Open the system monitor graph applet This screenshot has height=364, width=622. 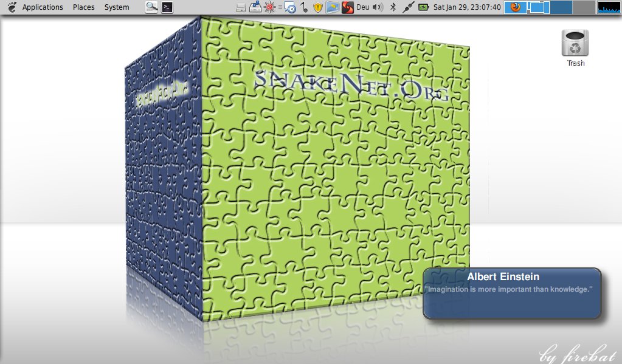[609, 7]
